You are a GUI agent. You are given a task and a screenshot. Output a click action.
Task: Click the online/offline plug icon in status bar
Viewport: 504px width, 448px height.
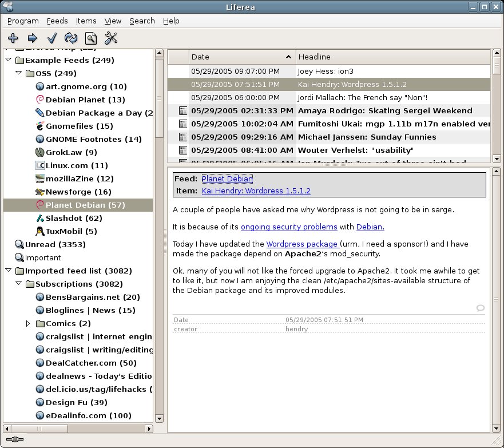15,439
